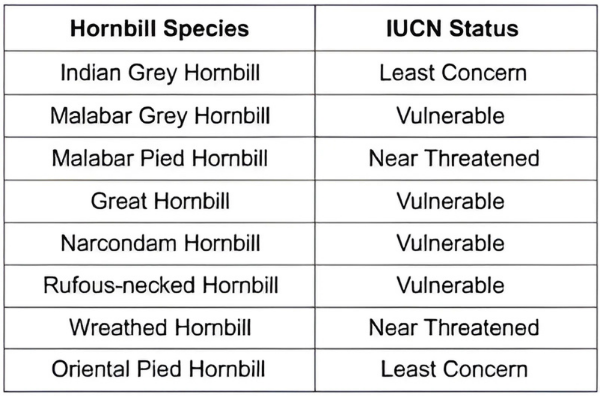Select the Malabar Grey Hornbill cell
Screen dimensions: 600x398
(160, 116)
